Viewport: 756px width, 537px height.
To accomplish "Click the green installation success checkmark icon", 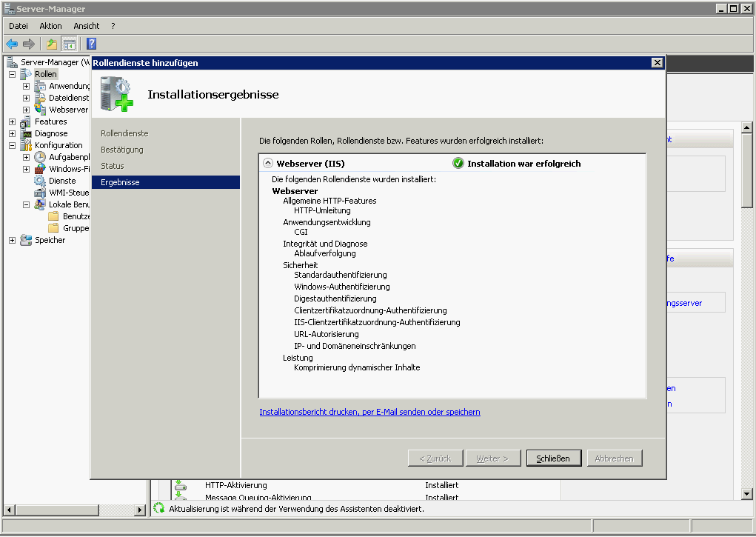I will click(458, 163).
